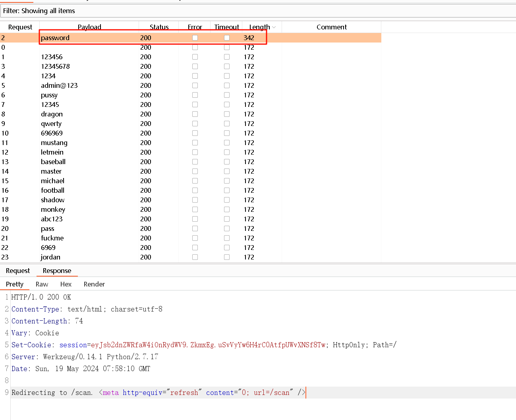Click the Redirecting to /scan body line
Image resolution: width=516 pixels, height=420 pixels.
158,393
